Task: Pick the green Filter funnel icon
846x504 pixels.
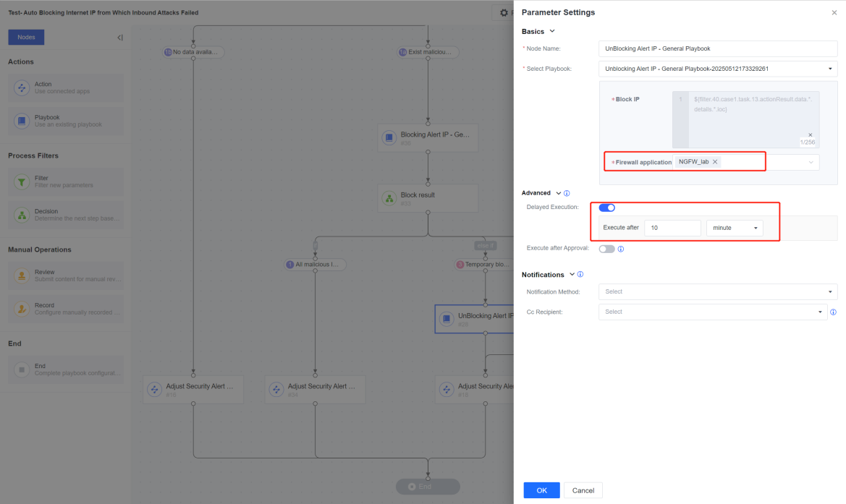Action: 22,181
